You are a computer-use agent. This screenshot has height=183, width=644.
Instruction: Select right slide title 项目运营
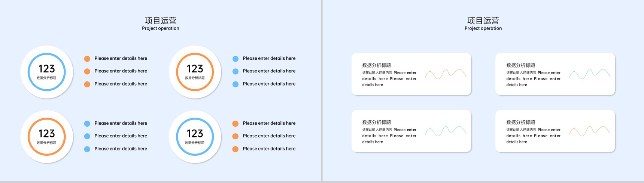[x=483, y=21]
